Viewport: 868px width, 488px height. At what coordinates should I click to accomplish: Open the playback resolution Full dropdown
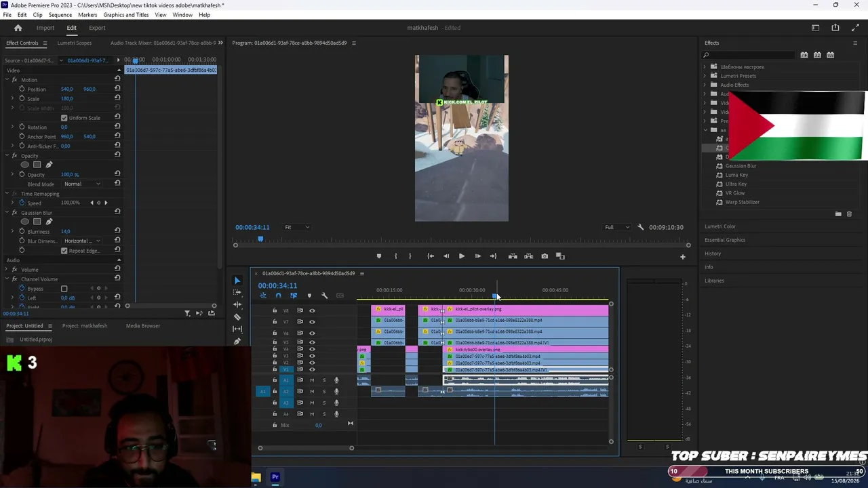point(617,227)
